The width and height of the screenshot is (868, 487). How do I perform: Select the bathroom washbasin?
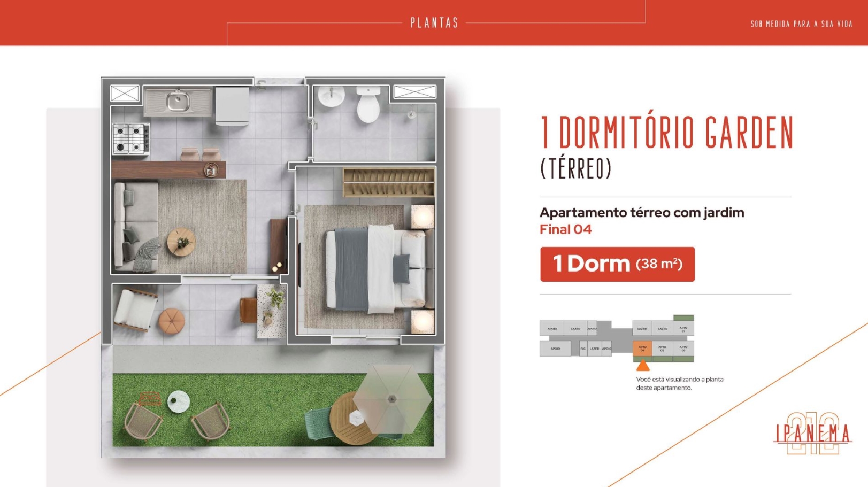point(331,97)
